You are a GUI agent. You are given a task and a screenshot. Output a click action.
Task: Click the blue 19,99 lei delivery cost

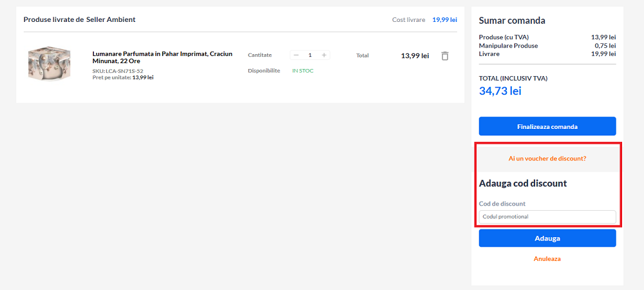(444, 20)
